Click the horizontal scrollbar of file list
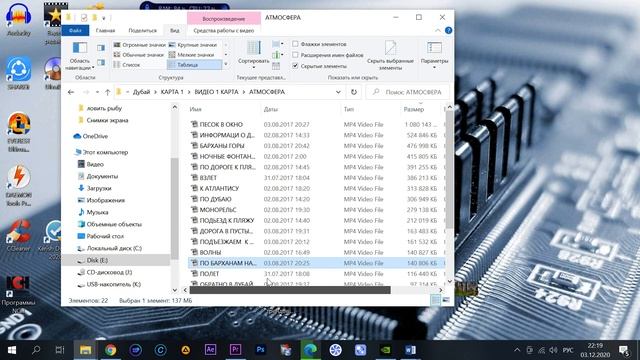 pos(290,290)
